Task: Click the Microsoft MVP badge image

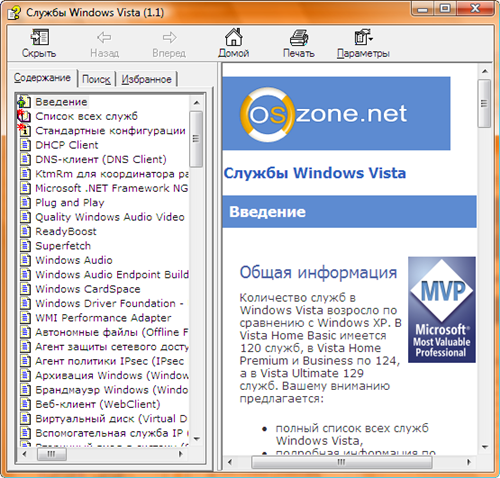Action: pos(442,310)
